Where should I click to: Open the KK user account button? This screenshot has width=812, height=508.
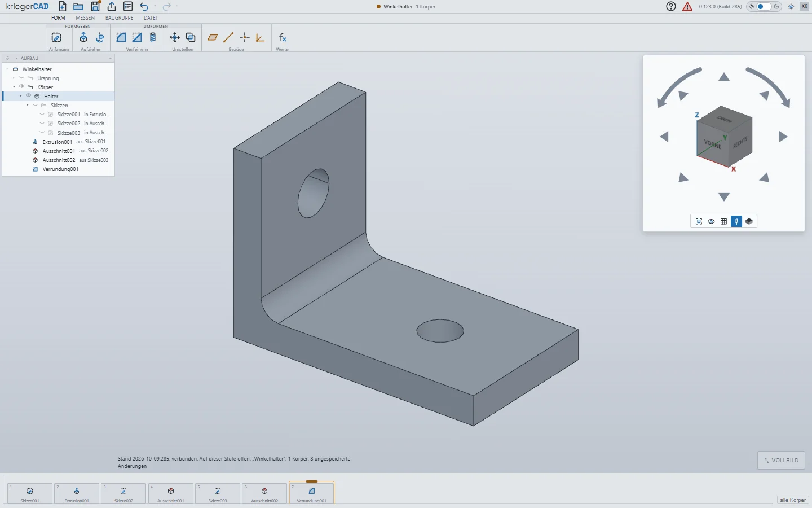(804, 7)
